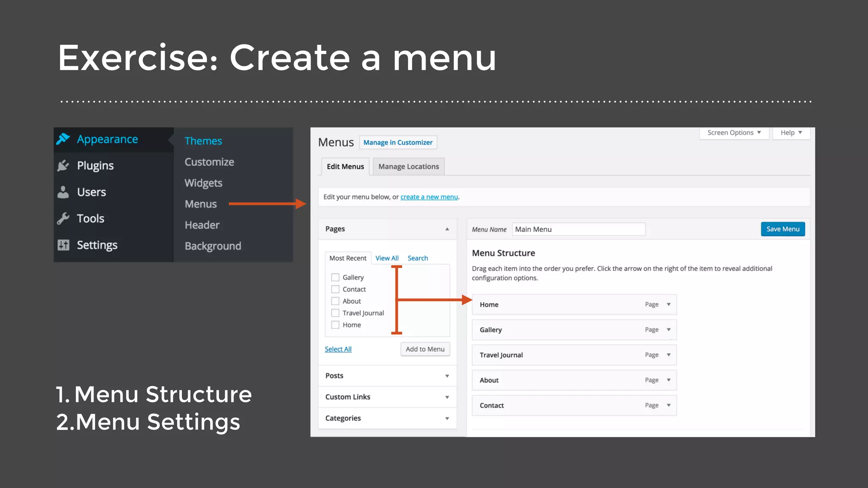Click the Users person icon

tap(63, 192)
